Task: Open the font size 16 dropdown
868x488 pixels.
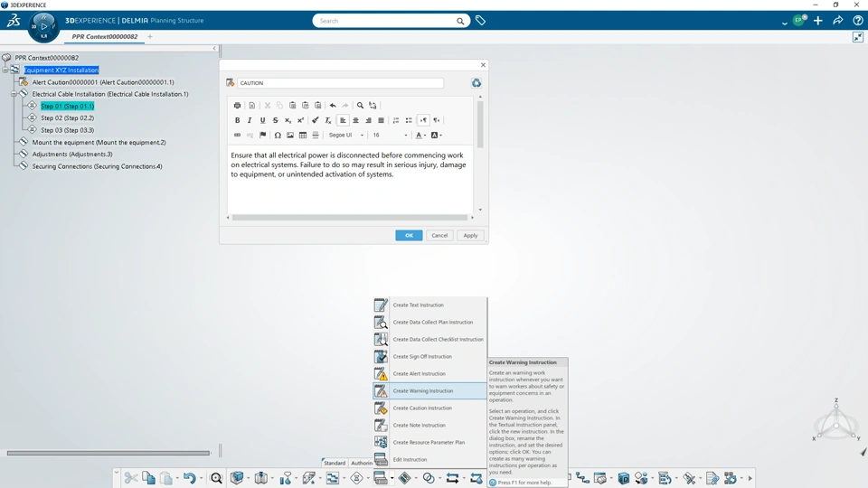Action: point(390,135)
